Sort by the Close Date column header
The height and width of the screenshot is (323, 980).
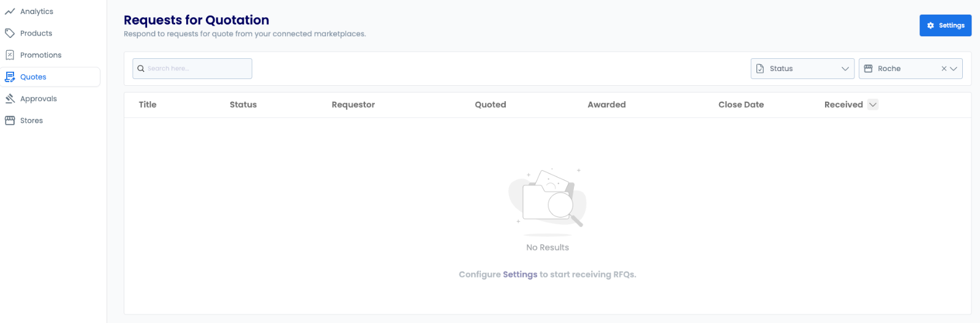click(741, 105)
